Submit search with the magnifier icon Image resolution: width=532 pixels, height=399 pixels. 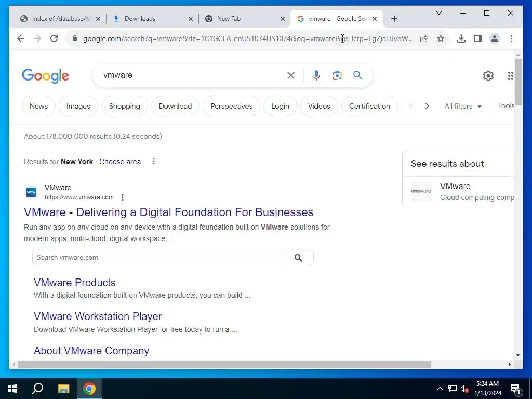coord(357,75)
